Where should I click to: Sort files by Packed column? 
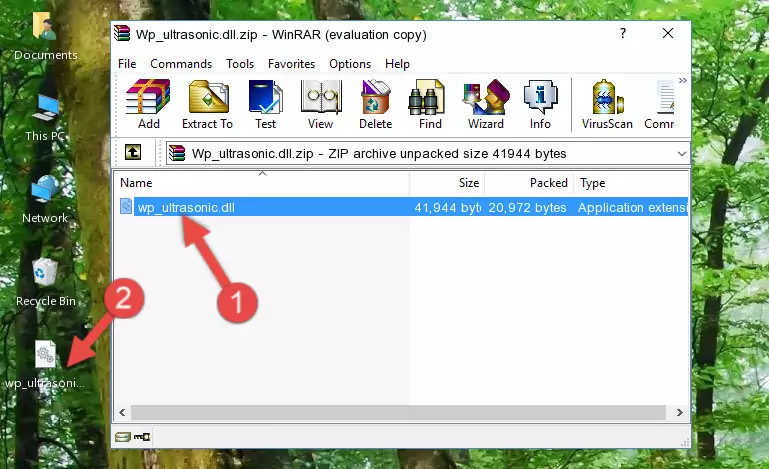[529, 182]
